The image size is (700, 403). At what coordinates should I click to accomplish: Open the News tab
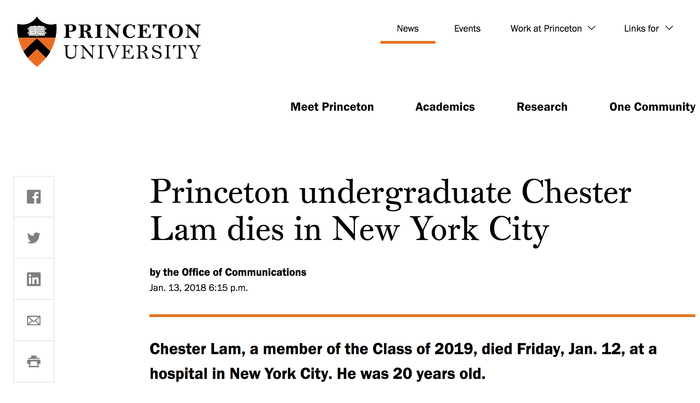[407, 29]
